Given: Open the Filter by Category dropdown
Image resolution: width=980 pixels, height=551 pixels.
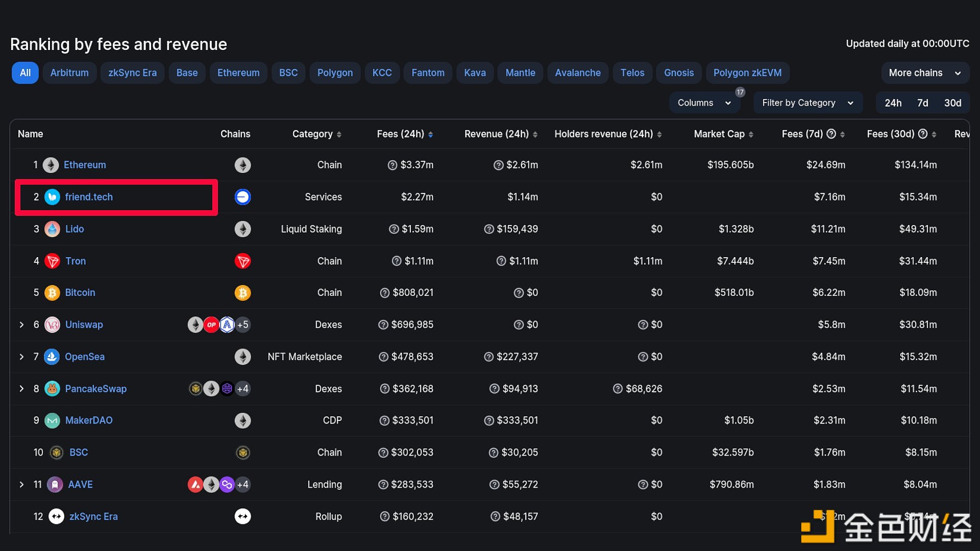Looking at the screenshot, I should coord(807,103).
